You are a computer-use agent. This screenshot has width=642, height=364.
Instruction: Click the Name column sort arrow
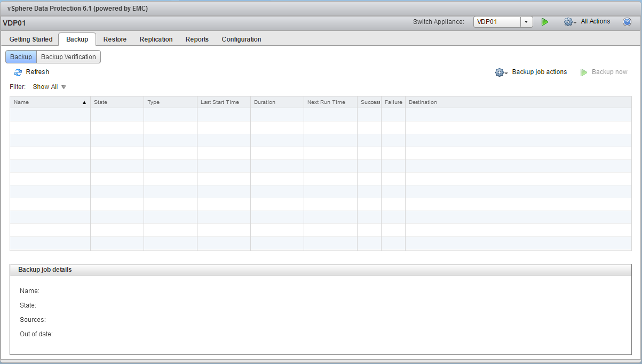[84, 102]
